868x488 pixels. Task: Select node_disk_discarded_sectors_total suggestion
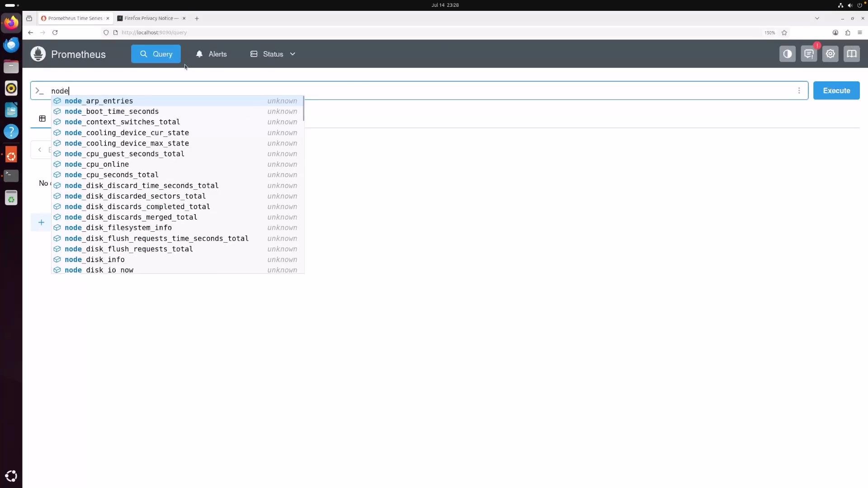[x=177, y=196]
